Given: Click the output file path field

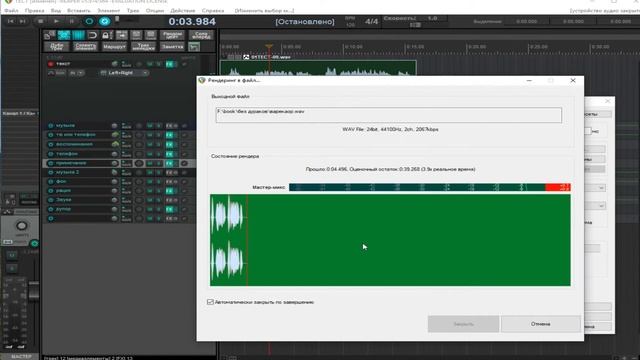Looking at the screenshot, I should (389, 115).
